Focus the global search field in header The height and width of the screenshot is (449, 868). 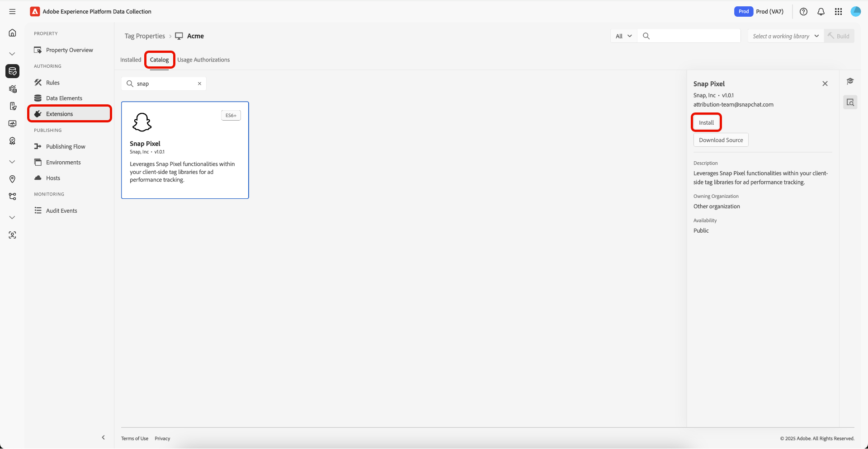[x=689, y=36]
